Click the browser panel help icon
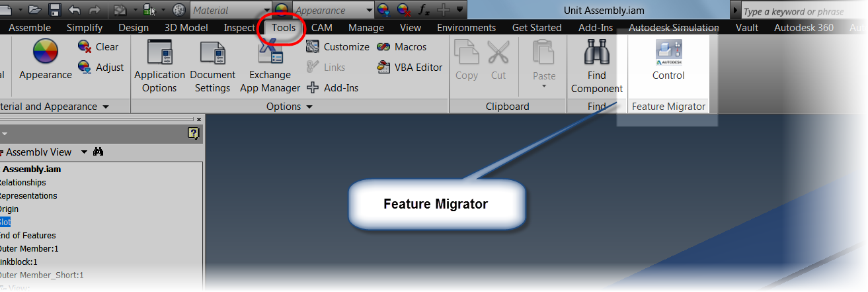This screenshot has height=292, width=868. pyautogui.click(x=193, y=133)
